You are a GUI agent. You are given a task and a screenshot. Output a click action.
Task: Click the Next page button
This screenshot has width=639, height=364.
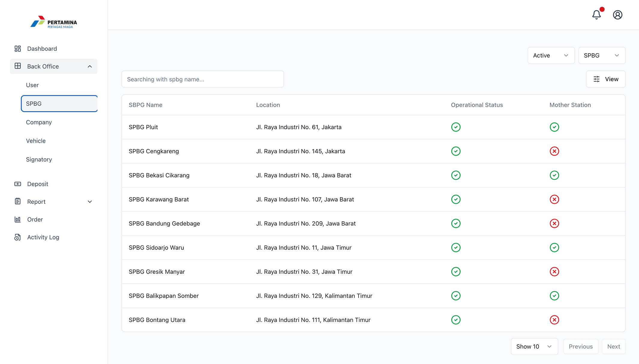[613, 346]
